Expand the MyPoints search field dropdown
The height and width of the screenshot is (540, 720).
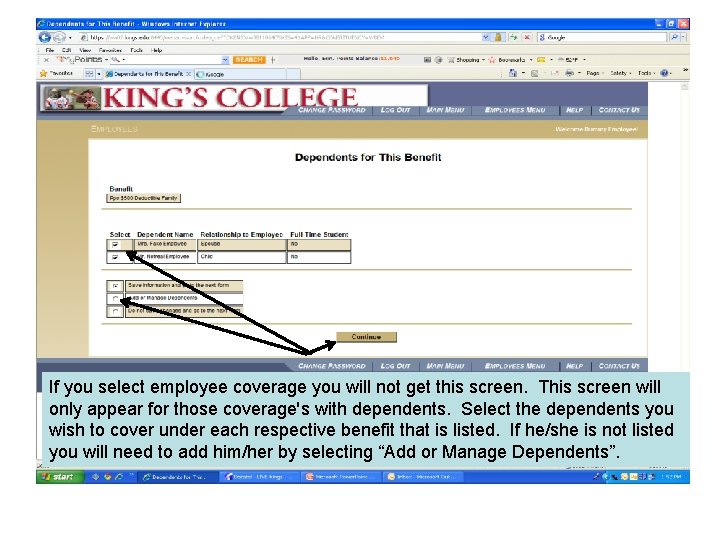point(225,60)
